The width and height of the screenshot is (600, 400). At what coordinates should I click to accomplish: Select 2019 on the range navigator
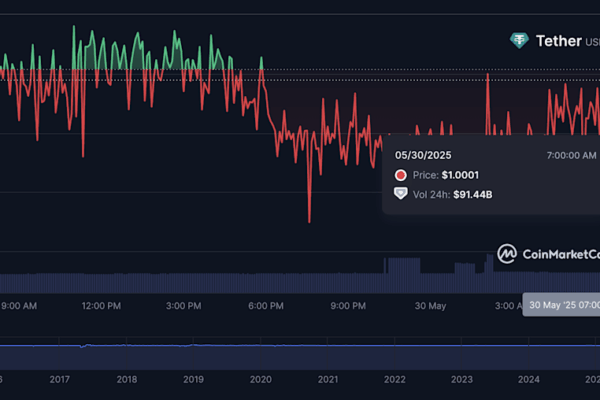193,379
